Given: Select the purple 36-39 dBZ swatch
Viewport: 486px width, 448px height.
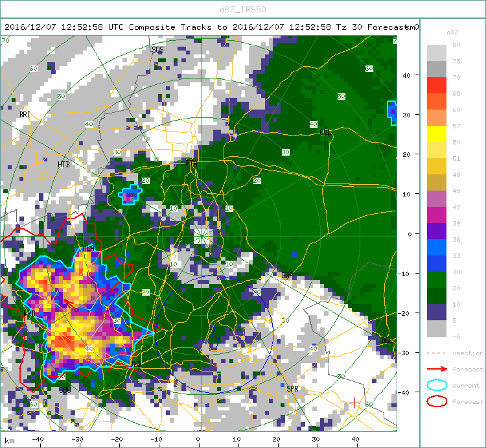Looking at the screenshot, I should pyautogui.click(x=436, y=231).
